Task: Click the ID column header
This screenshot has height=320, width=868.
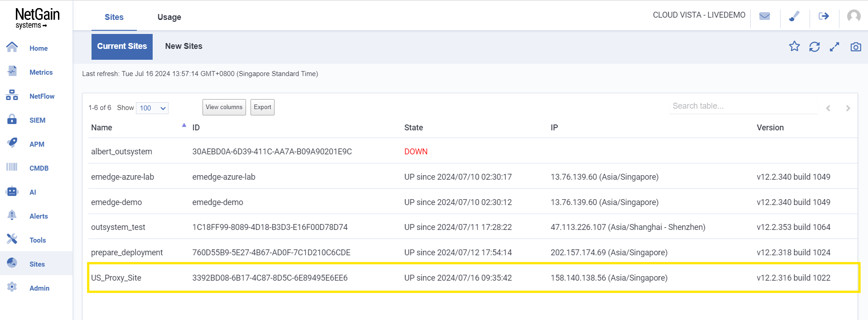Action: click(196, 128)
